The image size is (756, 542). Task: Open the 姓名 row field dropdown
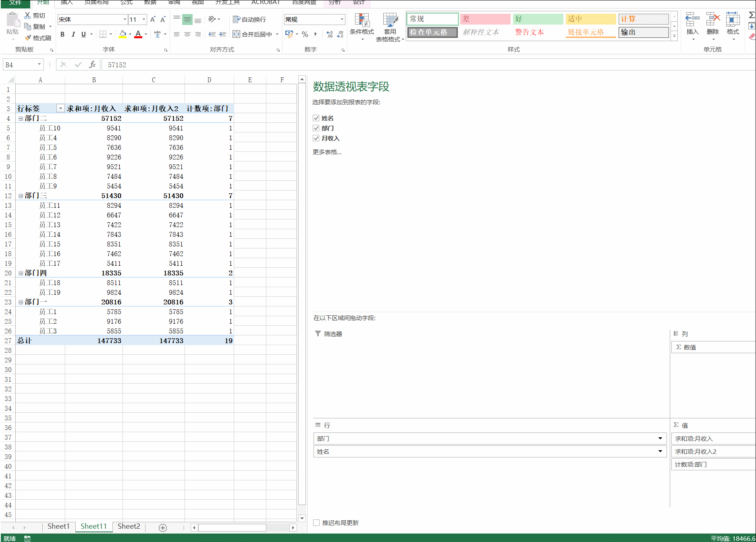click(660, 451)
